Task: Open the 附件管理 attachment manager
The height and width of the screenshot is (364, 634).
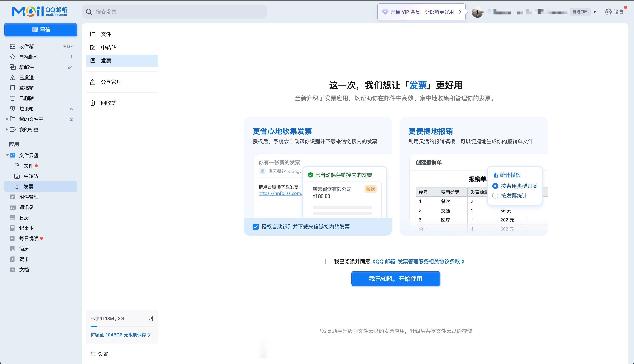Action: (29, 197)
